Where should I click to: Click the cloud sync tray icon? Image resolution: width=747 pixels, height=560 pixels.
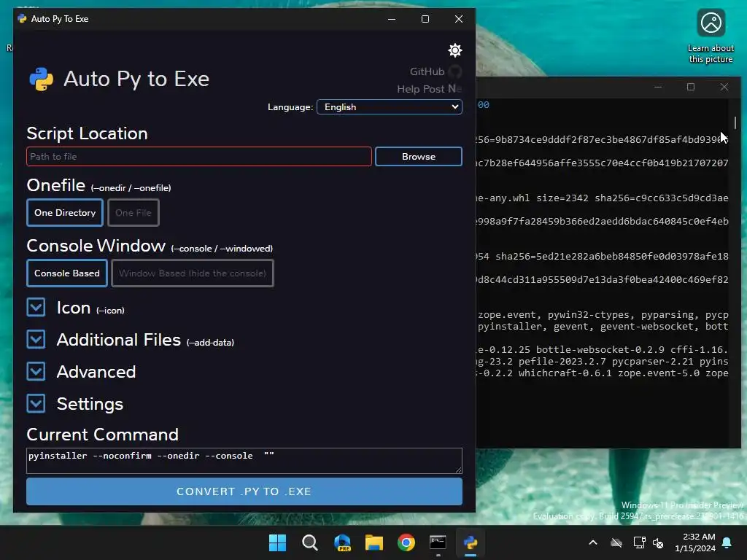[x=616, y=542]
